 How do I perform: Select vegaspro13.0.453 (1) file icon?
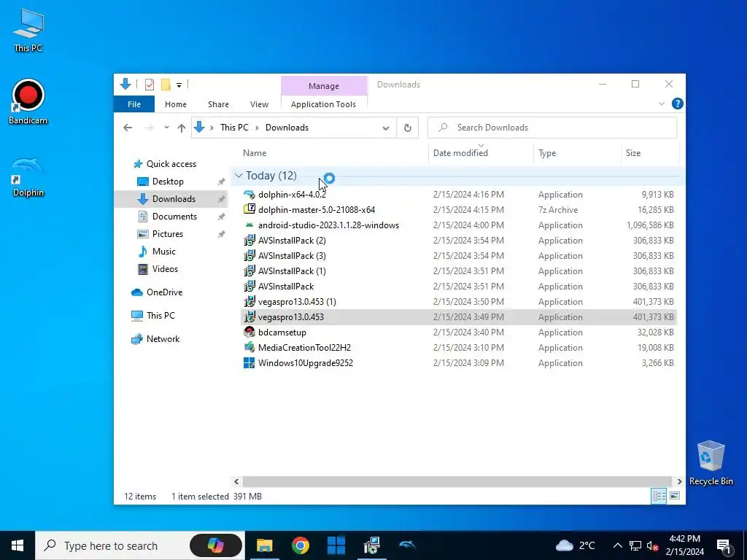point(249,301)
